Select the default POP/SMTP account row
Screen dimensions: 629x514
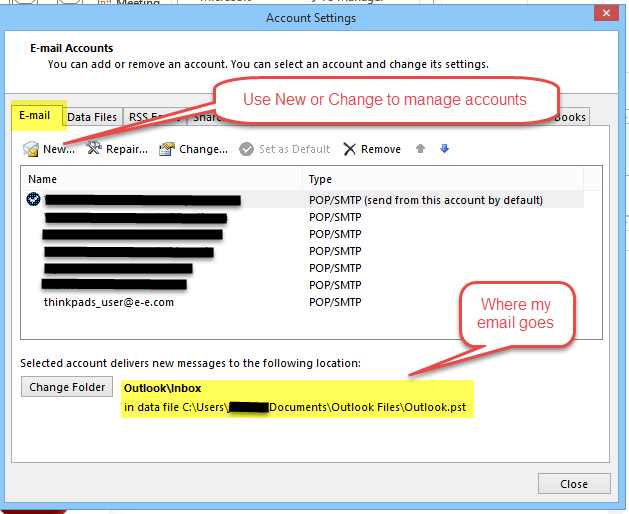[303, 199]
